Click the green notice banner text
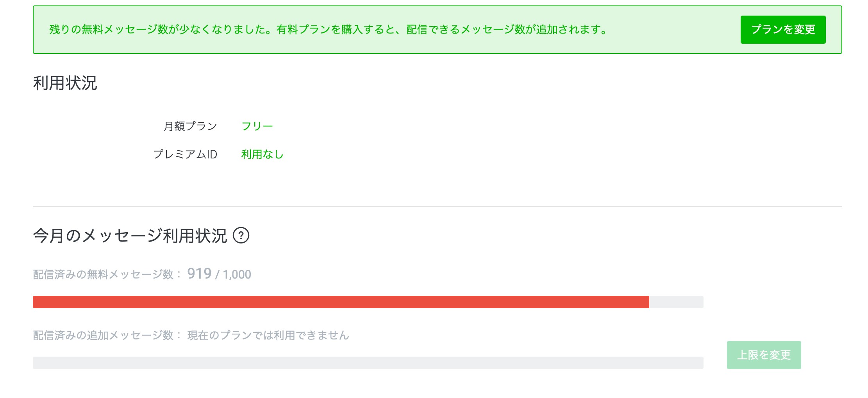 (328, 30)
